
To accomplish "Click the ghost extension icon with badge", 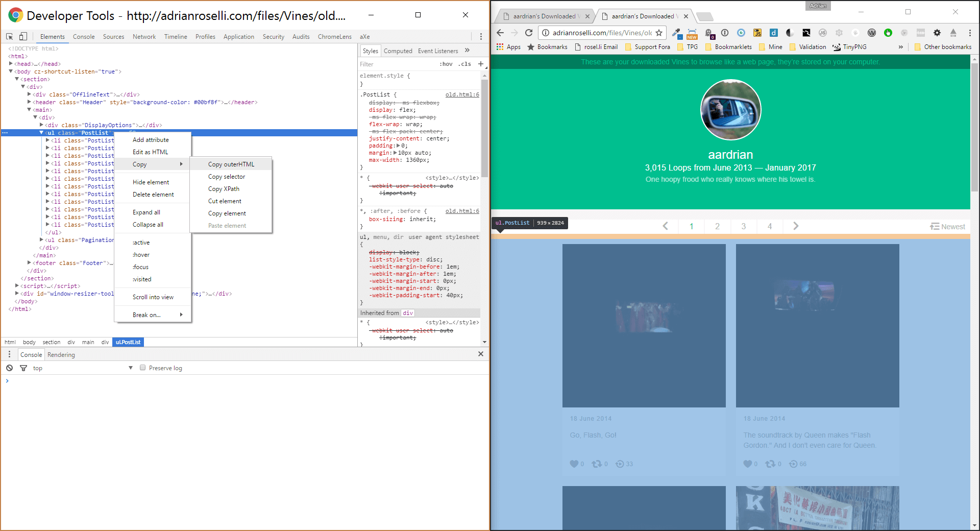I will [x=709, y=33].
